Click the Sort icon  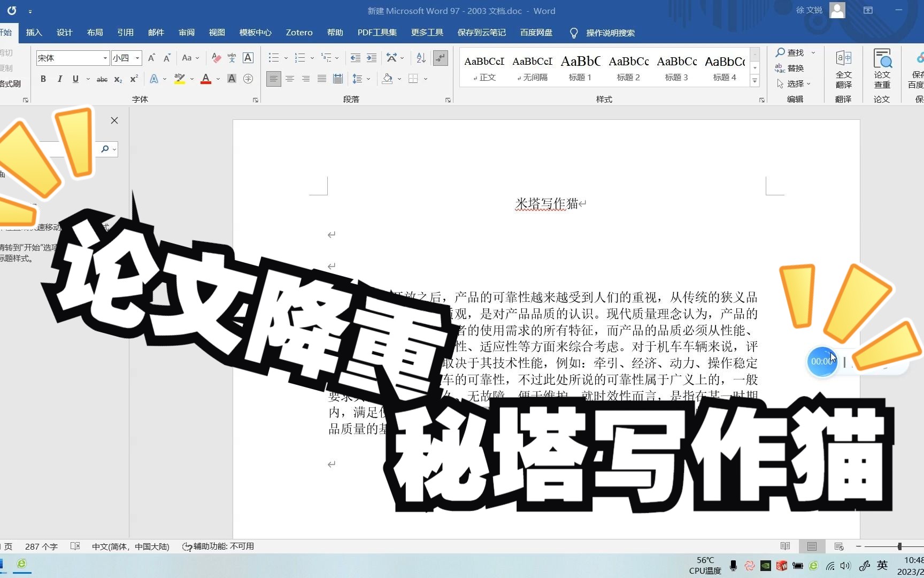click(421, 58)
